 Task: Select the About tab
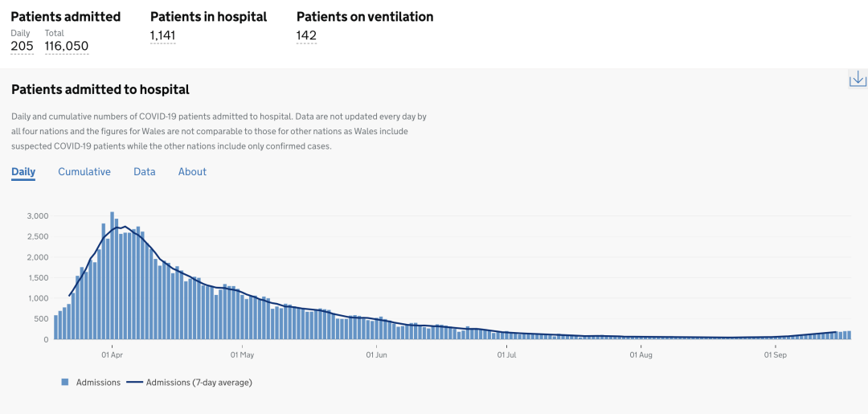click(x=192, y=172)
